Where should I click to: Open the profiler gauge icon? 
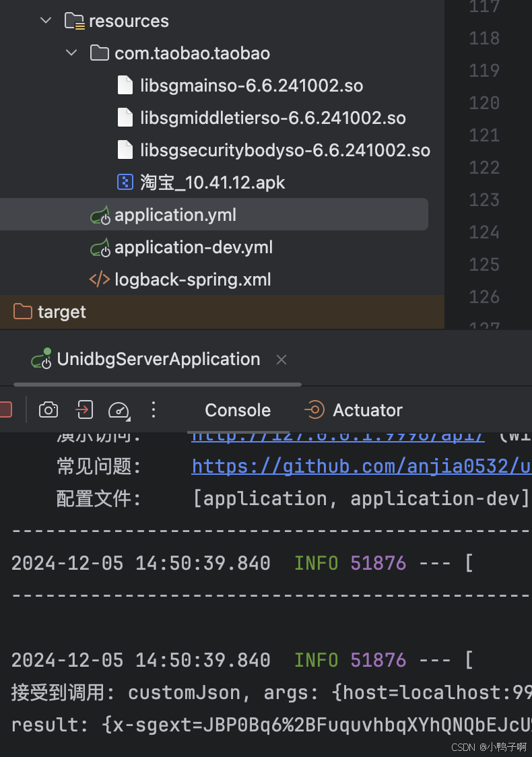point(119,409)
